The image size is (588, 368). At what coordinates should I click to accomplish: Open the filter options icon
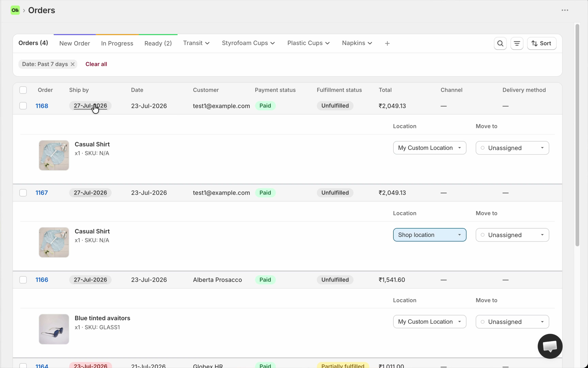[517, 43]
